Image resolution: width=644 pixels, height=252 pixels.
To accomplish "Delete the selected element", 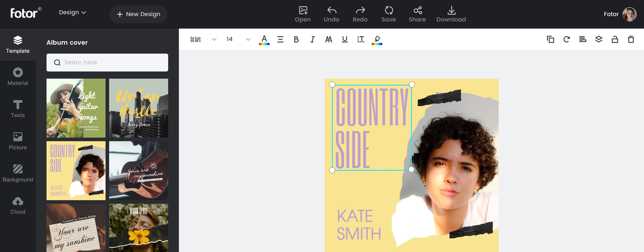I will pos(631,40).
